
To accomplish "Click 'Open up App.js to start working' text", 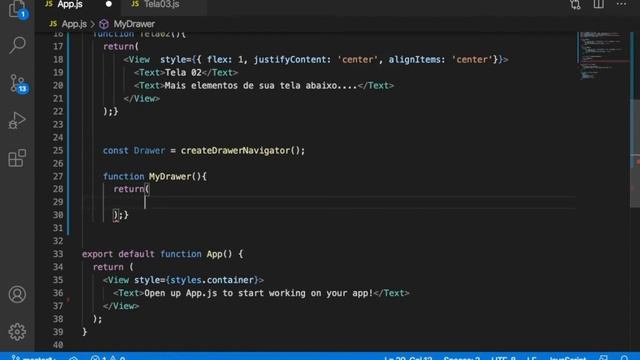I will click(258, 293).
